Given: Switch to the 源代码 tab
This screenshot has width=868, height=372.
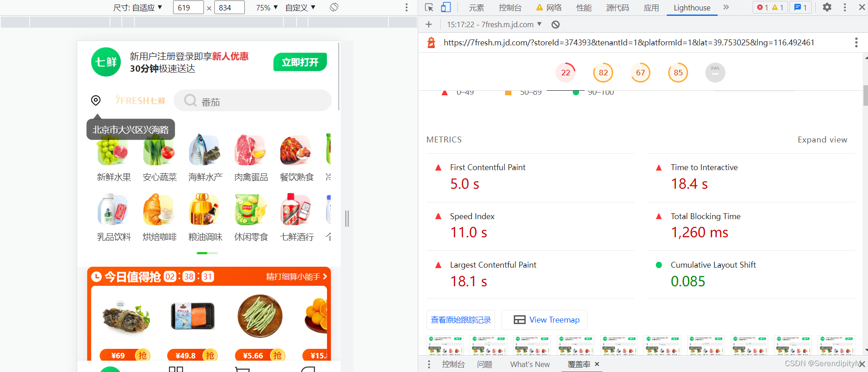Looking at the screenshot, I should [617, 8].
